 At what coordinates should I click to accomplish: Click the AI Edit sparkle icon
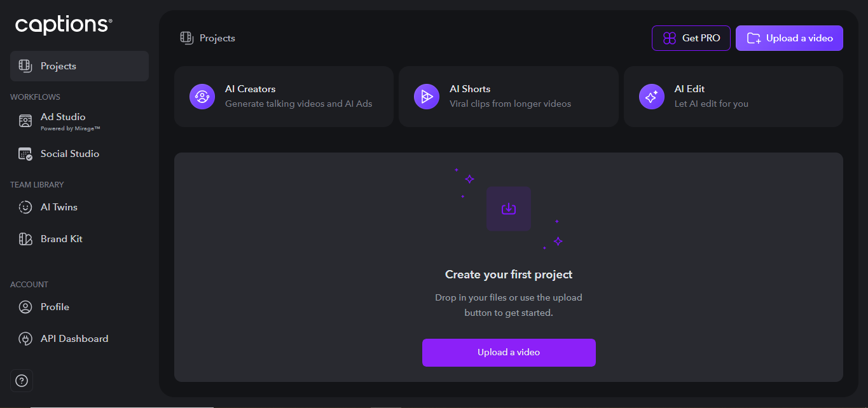pyautogui.click(x=651, y=96)
